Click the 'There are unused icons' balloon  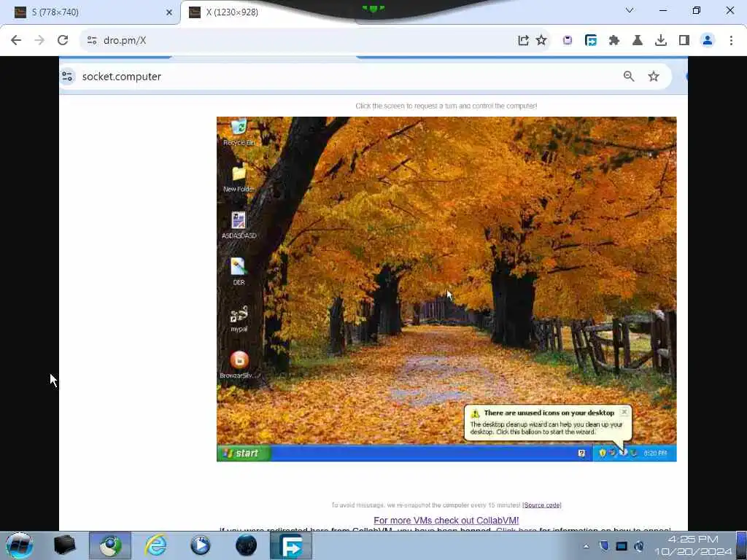(x=548, y=423)
